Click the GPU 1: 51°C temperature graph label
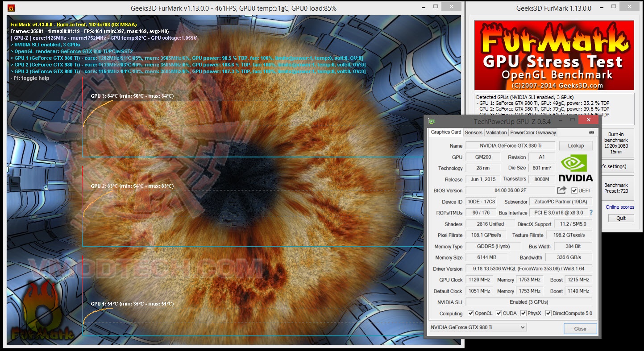The height and width of the screenshot is (351, 644). tap(132, 304)
